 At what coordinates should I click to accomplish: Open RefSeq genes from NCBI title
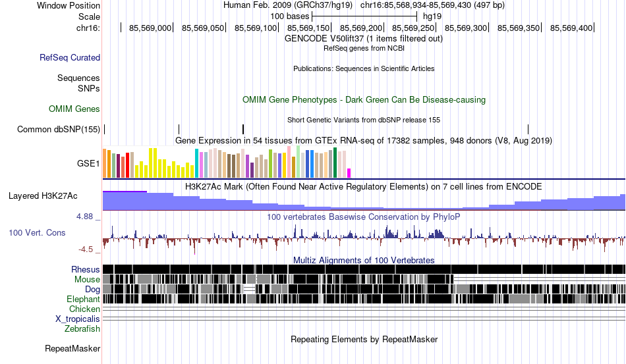(x=364, y=48)
